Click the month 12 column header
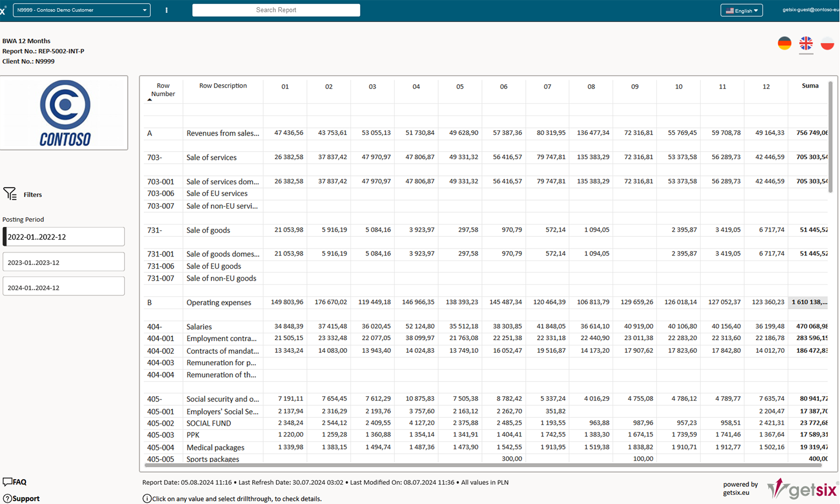840x504 pixels. point(766,87)
